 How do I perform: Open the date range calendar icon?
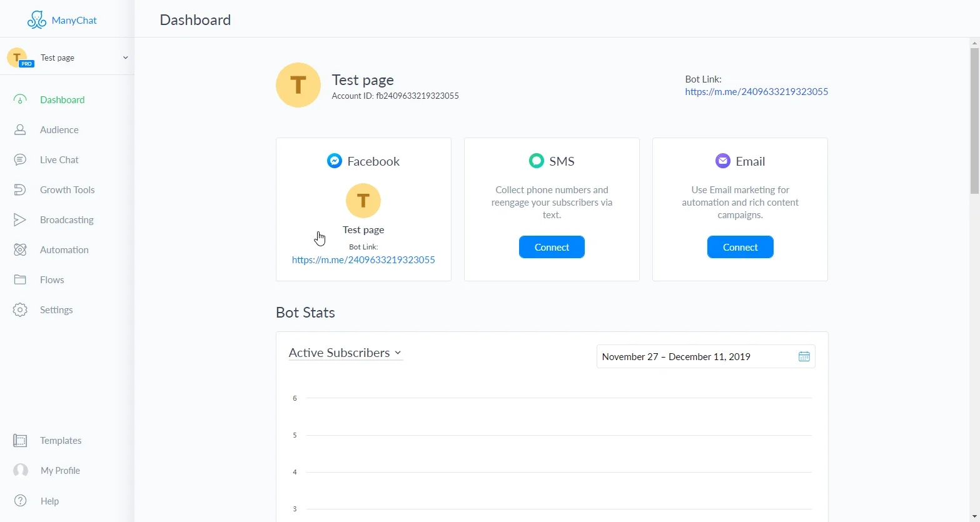tap(804, 356)
